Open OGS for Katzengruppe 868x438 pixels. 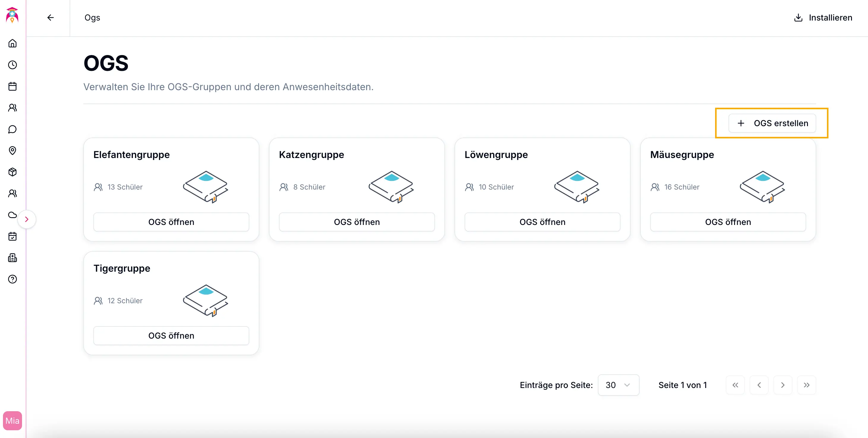click(357, 222)
